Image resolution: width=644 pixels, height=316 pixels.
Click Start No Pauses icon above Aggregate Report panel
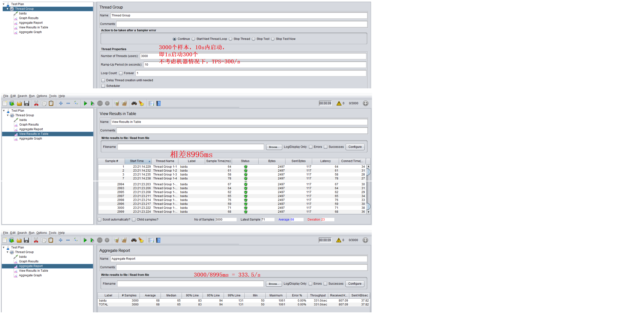pos(92,240)
